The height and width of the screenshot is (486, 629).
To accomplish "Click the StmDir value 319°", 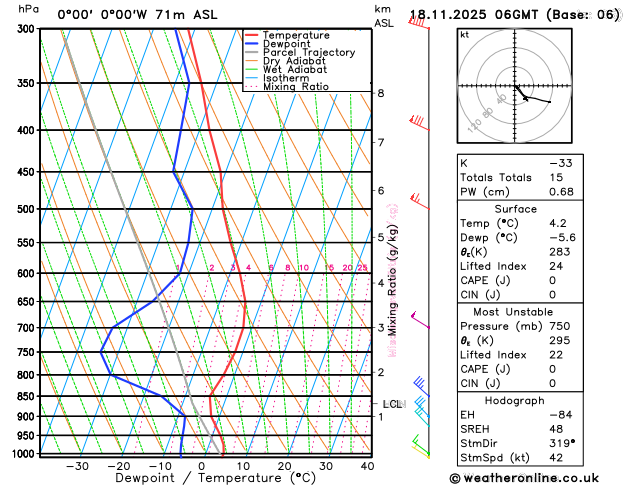I will pyautogui.click(x=562, y=443).
